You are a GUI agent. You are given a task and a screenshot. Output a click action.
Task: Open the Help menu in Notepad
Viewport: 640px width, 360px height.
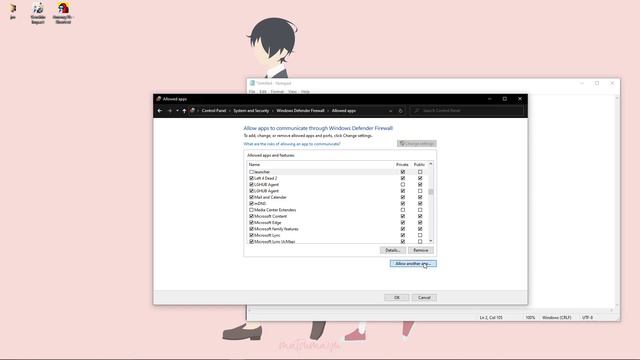(x=305, y=91)
